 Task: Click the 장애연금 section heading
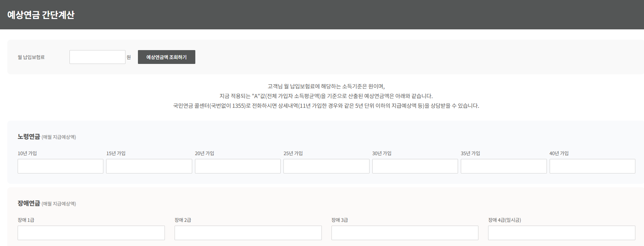point(29,203)
